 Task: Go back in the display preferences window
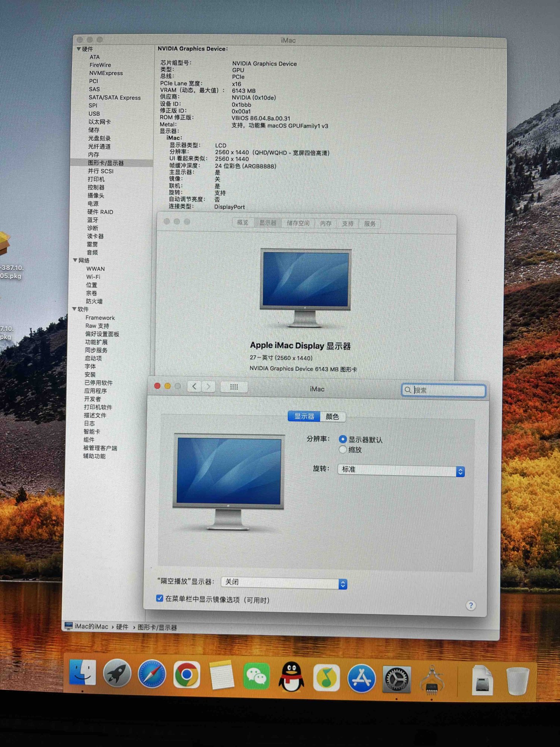click(x=194, y=386)
